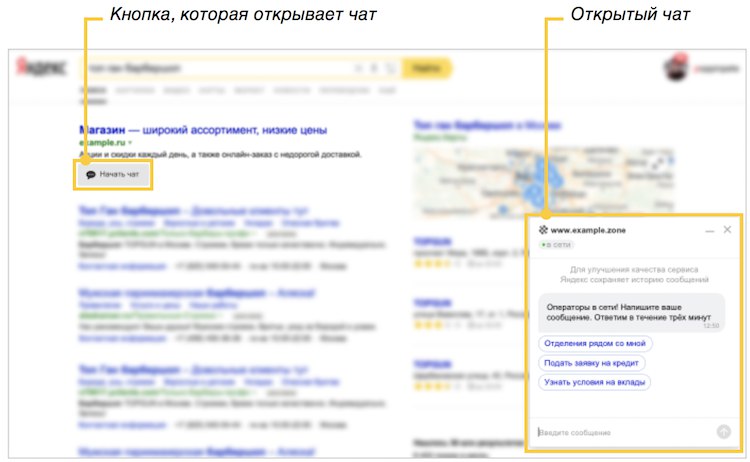Click the yellow 'Найти' search button
Image resolution: width=750 pixels, height=462 pixels.
[x=426, y=68]
